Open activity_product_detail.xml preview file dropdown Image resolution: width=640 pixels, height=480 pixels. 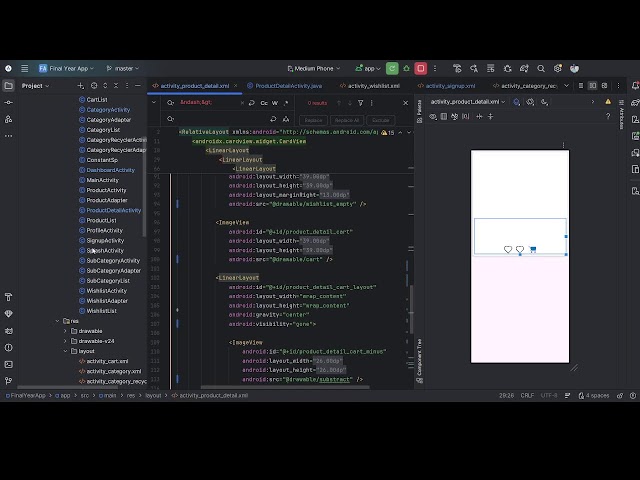click(x=468, y=102)
